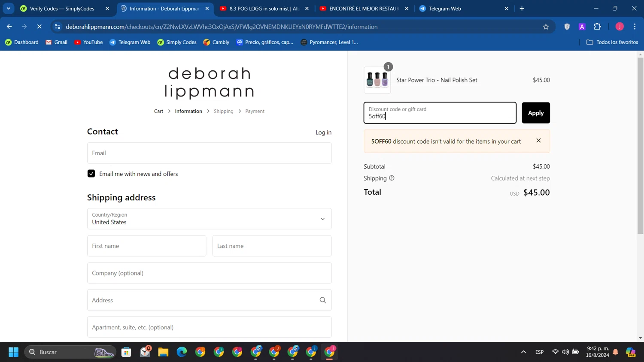Open the YouTube bookmark
Image resolution: width=644 pixels, height=362 pixels.
(88, 42)
